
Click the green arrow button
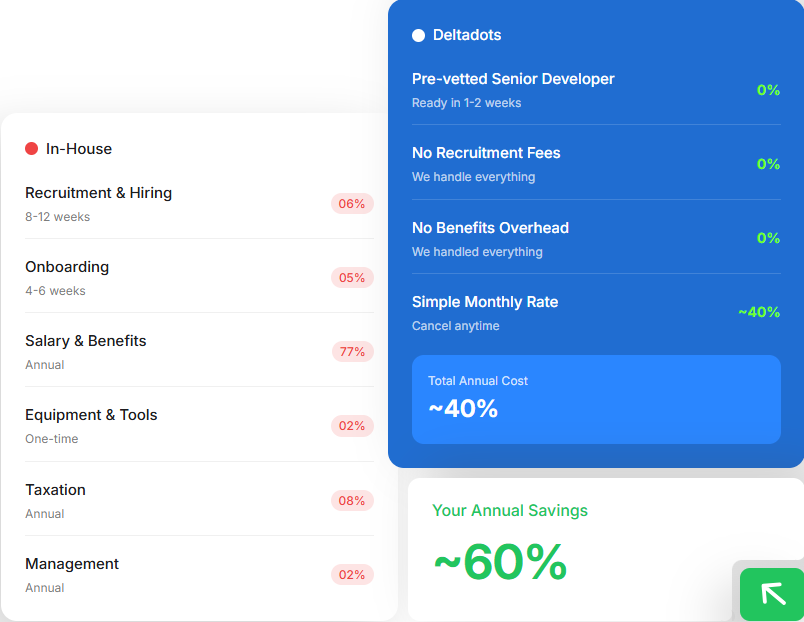click(x=772, y=594)
